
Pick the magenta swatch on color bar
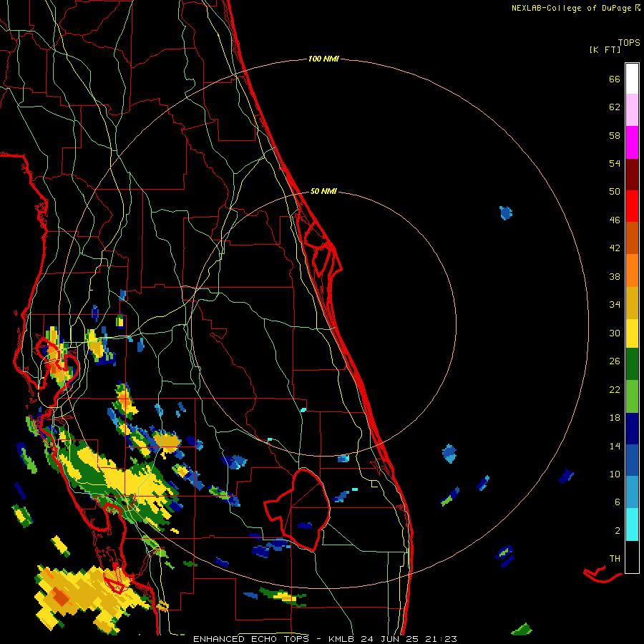coord(632,142)
